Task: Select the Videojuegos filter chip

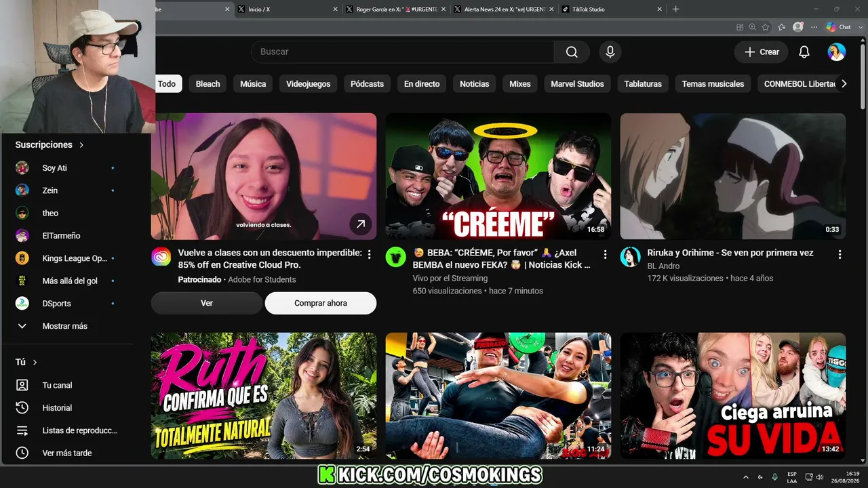Action: [x=309, y=84]
